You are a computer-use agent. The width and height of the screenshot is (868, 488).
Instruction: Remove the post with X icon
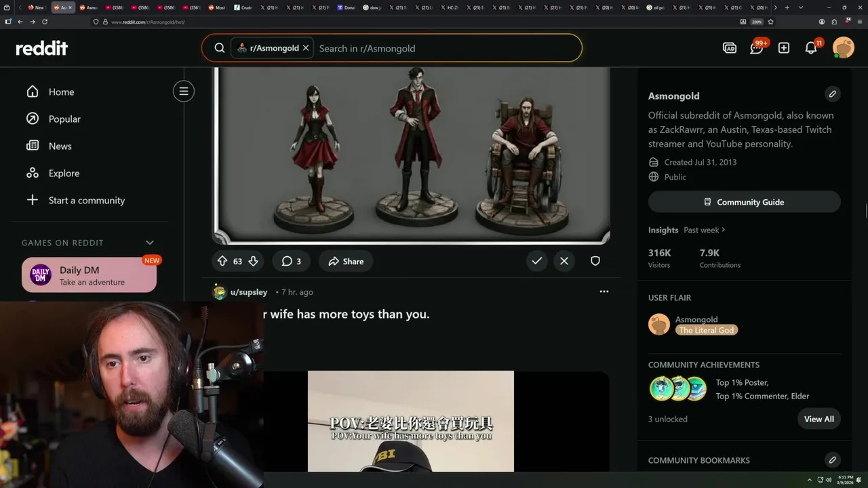tap(564, 261)
